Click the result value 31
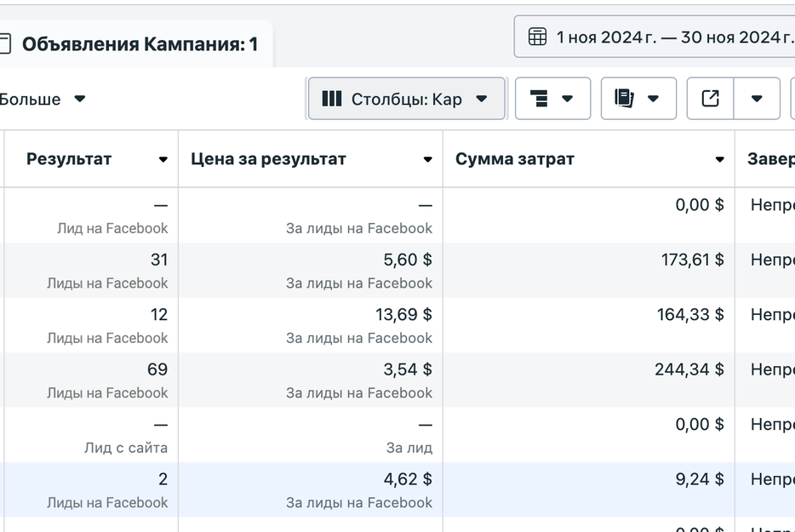Viewport: 795px width, 532px height. (x=159, y=260)
